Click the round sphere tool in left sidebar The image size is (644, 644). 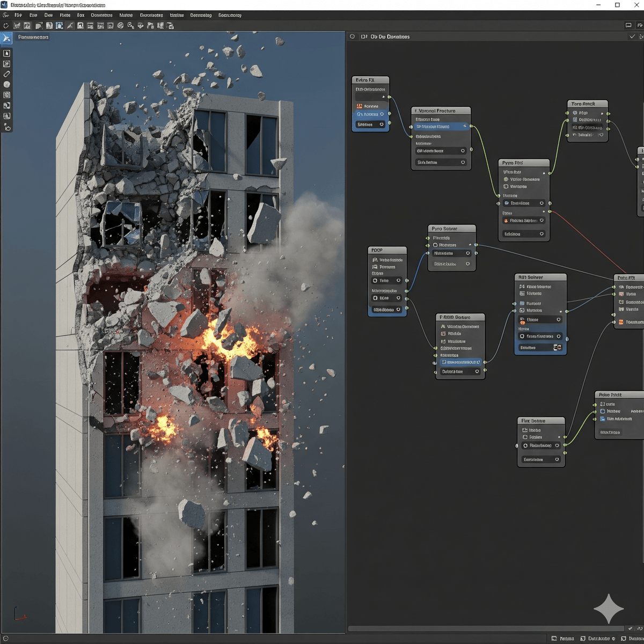7,84
